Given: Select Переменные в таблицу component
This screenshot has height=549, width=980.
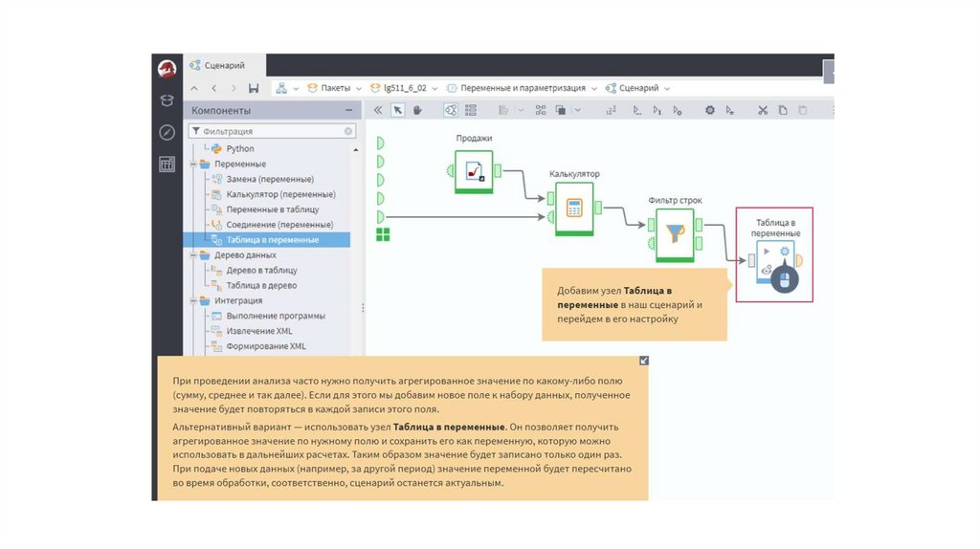Looking at the screenshot, I should [x=273, y=209].
